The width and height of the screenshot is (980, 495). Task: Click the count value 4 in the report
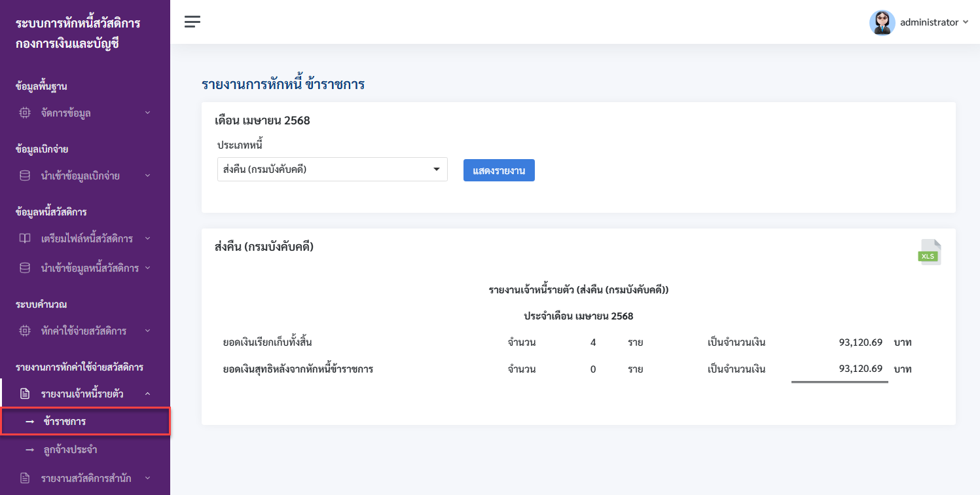coord(593,342)
